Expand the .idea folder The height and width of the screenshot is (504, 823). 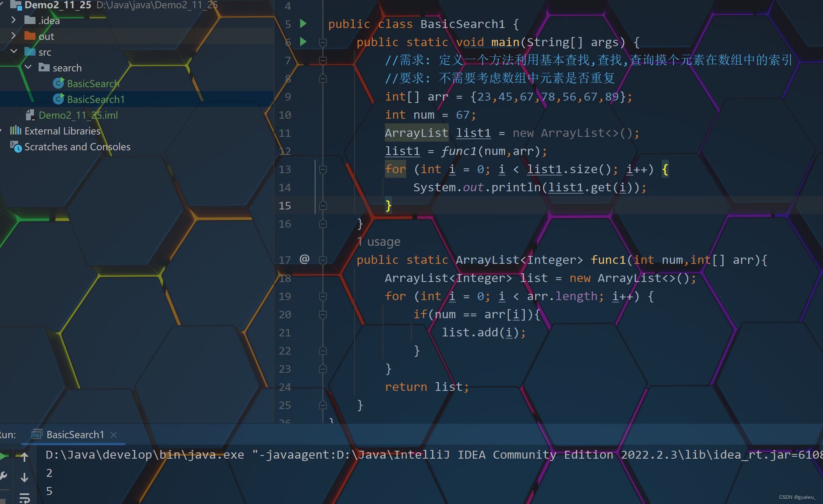[13, 20]
